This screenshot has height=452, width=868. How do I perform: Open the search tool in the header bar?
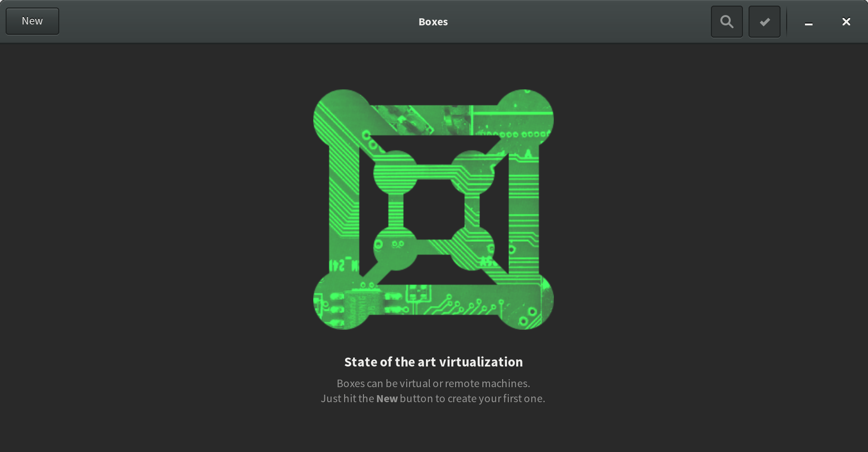click(726, 22)
